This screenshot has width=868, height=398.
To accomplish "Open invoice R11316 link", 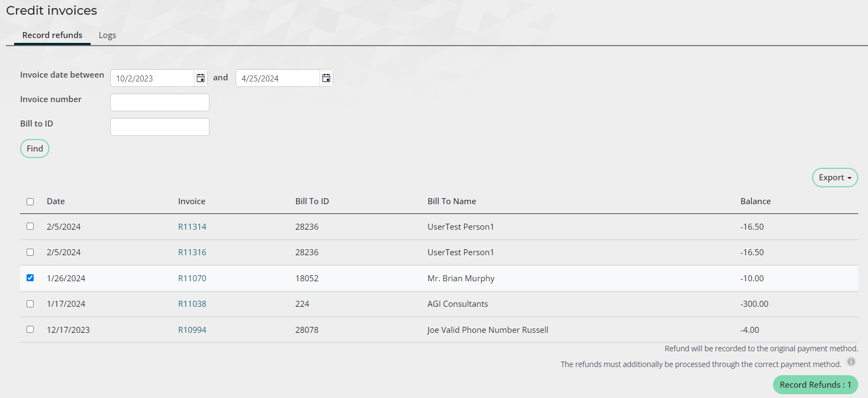I will tap(192, 252).
